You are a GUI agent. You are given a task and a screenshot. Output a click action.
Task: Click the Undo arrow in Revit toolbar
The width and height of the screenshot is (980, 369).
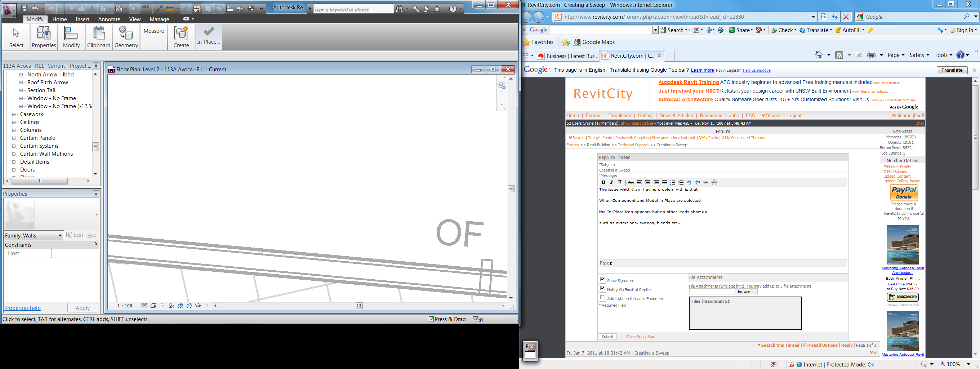(35, 8)
